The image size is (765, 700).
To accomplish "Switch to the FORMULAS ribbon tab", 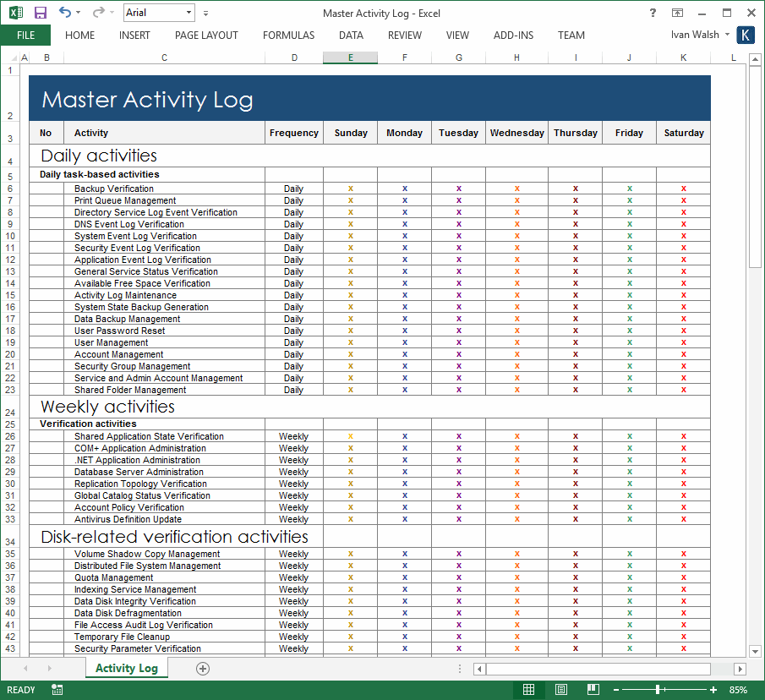I will [288, 35].
